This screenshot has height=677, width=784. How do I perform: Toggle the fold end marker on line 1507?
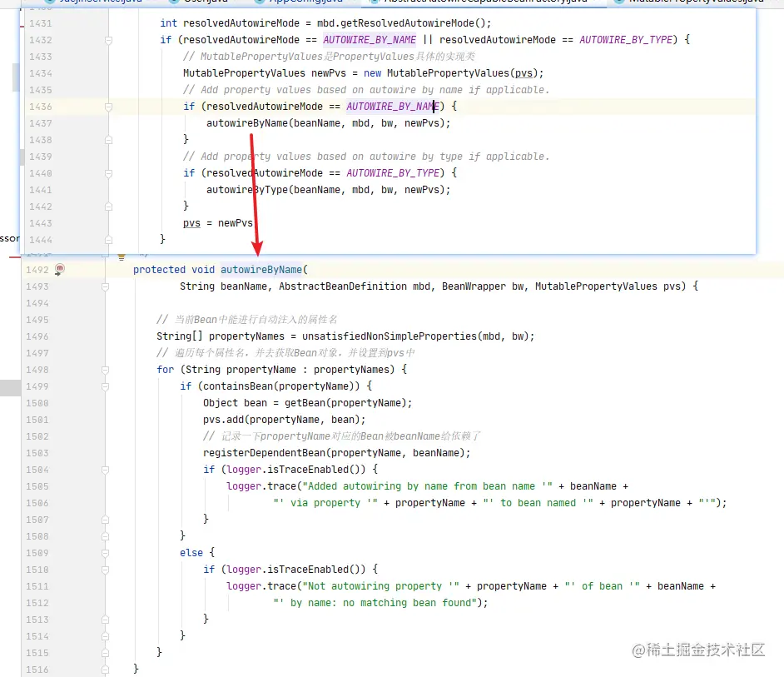click(105, 520)
